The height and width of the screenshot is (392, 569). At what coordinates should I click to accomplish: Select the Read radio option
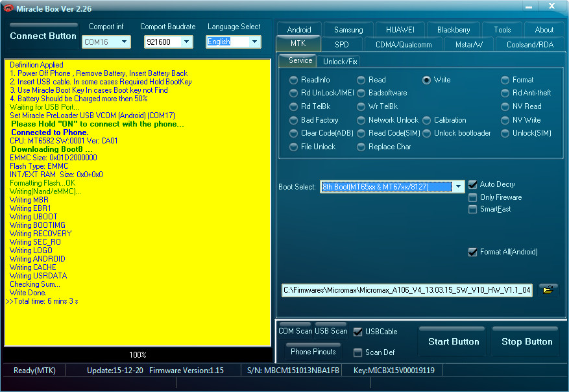361,80
